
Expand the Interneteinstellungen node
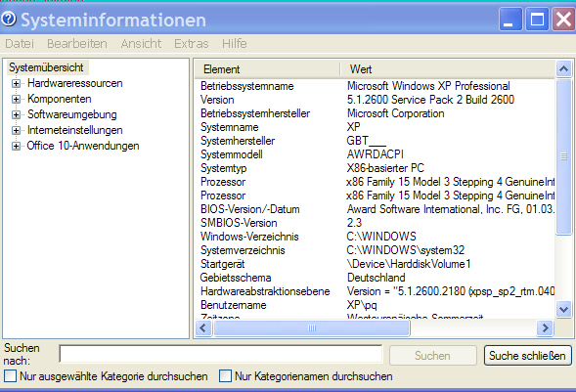16,130
